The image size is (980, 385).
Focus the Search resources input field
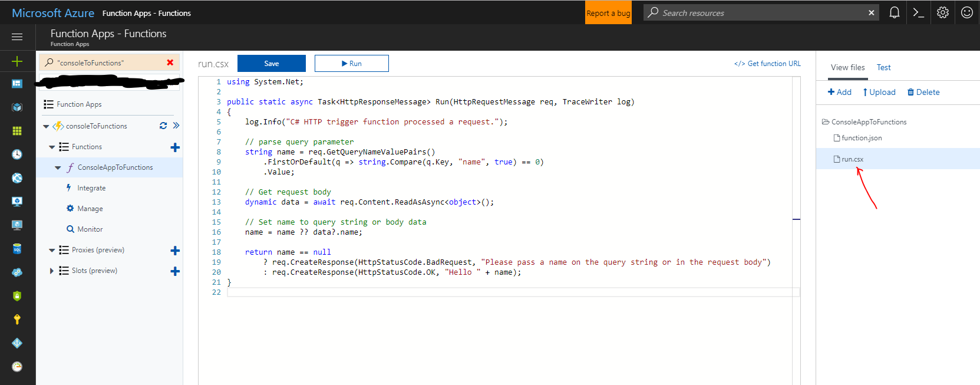tap(760, 12)
